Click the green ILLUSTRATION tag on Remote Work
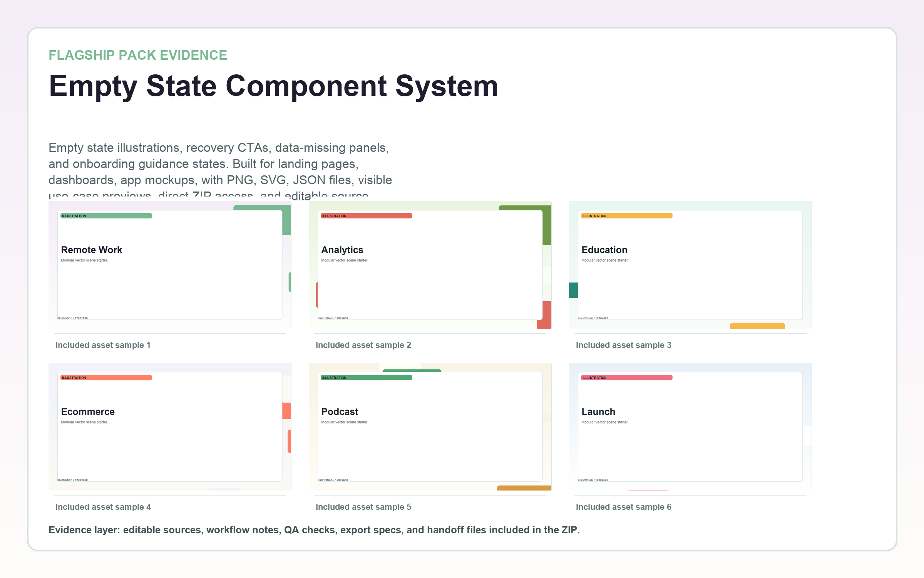 (106, 216)
